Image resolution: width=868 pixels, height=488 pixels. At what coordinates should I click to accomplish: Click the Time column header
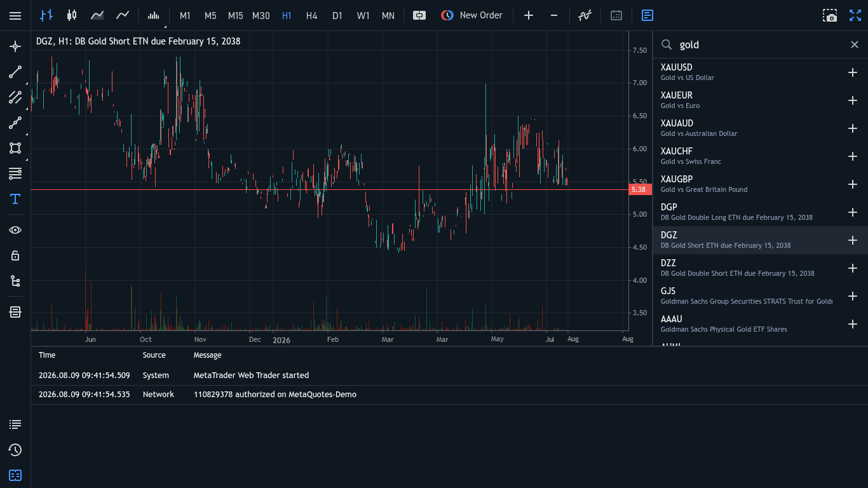tap(47, 355)
